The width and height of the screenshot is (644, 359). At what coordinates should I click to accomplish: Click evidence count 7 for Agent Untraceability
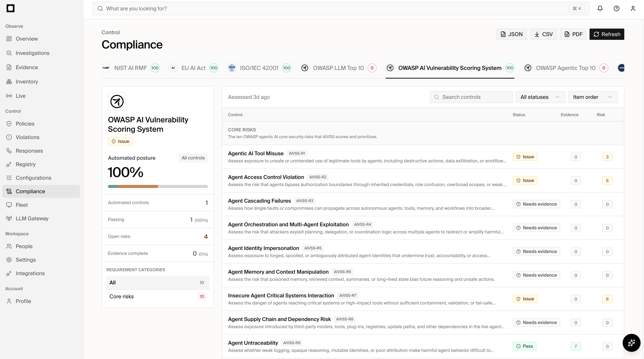click(x=576, y=346)
